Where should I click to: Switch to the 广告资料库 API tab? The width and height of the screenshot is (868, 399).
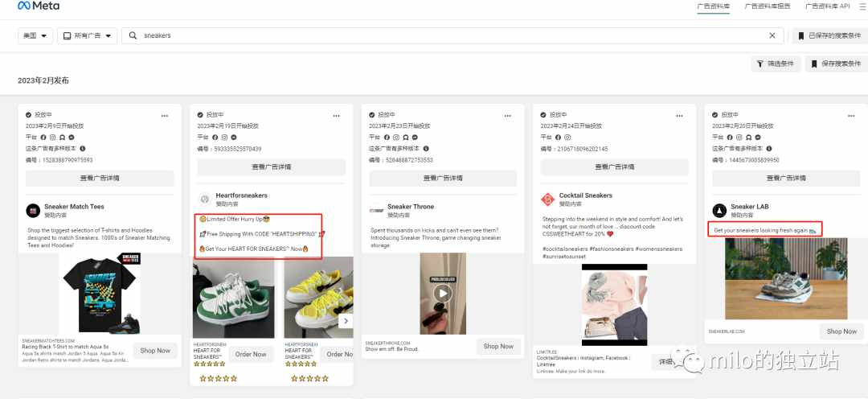coord(827,6)
